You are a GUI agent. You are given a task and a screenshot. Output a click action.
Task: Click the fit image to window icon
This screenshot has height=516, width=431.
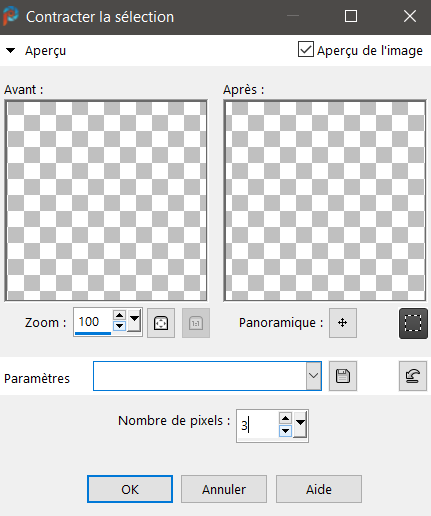pyautogui.click(x=161, y=323)
